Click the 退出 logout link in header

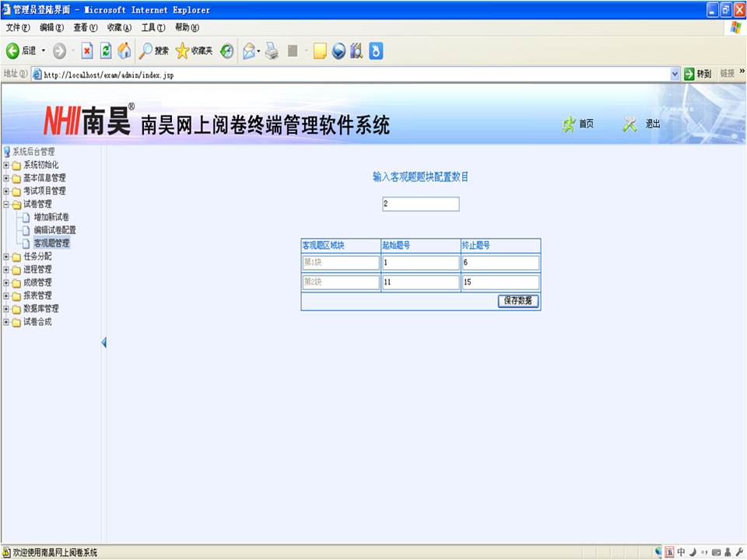643,124
